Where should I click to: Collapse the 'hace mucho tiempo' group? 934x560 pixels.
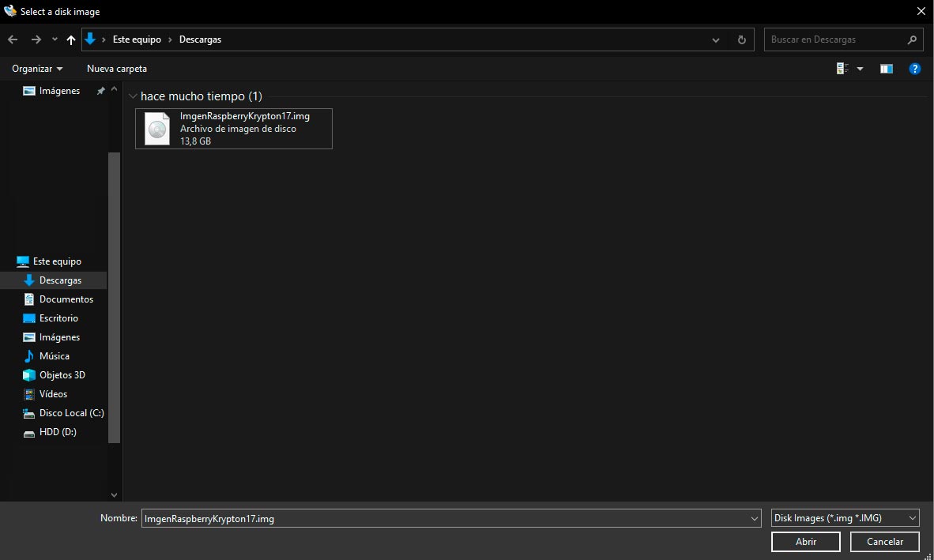click(x=132, y=96)
